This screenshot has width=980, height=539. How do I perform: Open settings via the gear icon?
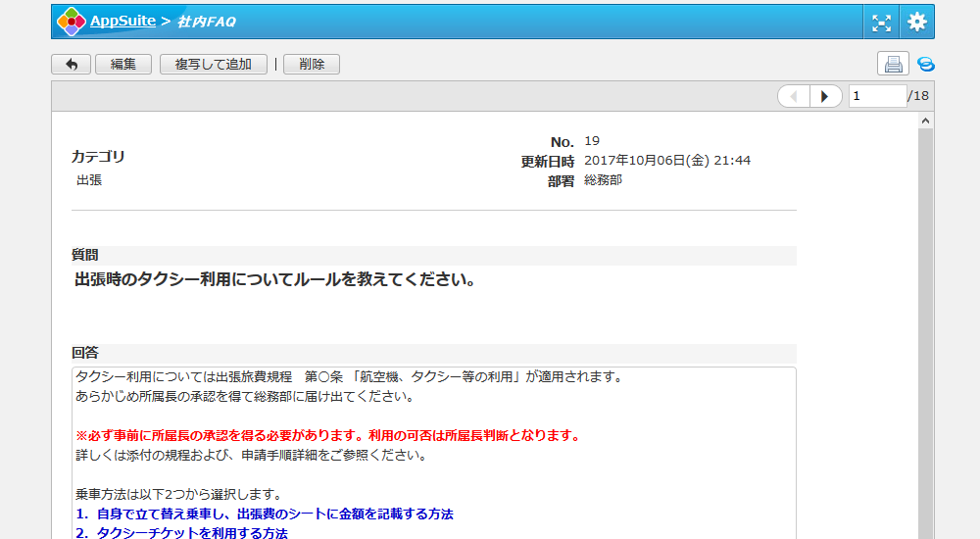916,22
